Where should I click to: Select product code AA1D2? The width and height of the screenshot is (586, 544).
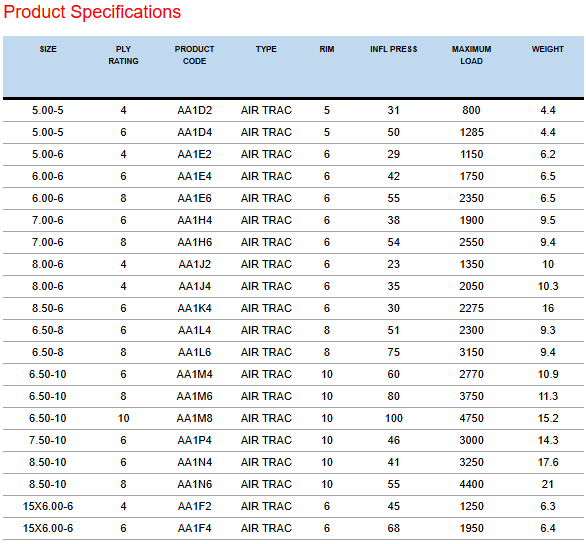click(194, 110)
